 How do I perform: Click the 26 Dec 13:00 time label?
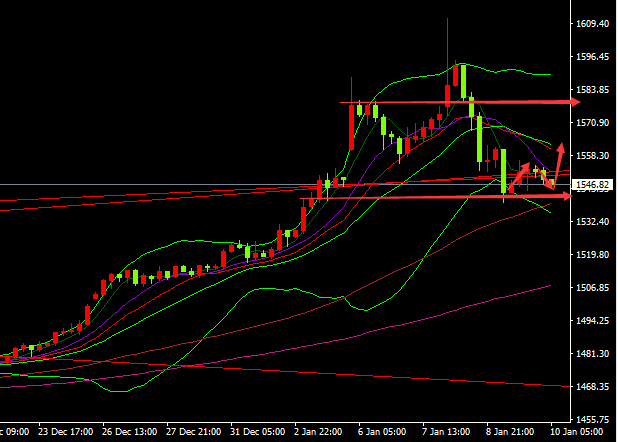(x=133, y=432)
